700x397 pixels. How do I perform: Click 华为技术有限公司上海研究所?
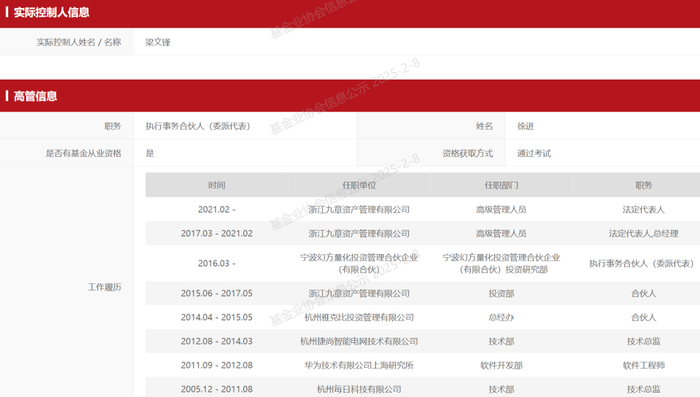[359, 365]
